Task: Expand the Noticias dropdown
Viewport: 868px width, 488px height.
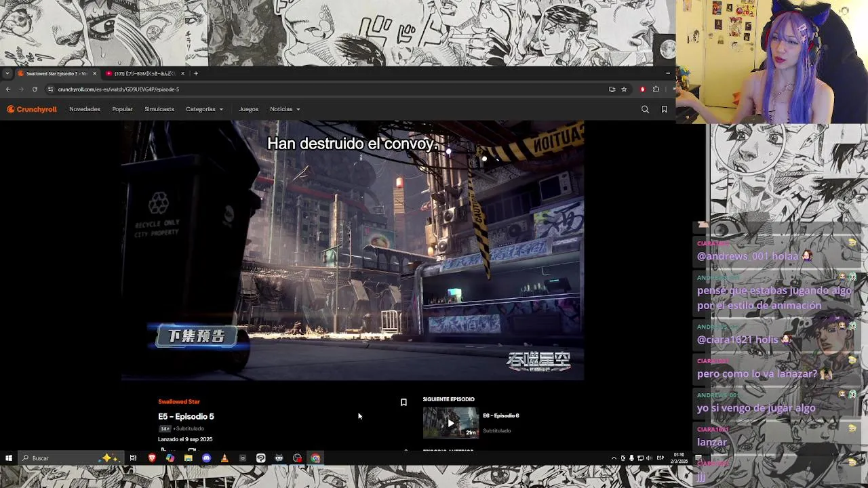Action: coord(285,109)
